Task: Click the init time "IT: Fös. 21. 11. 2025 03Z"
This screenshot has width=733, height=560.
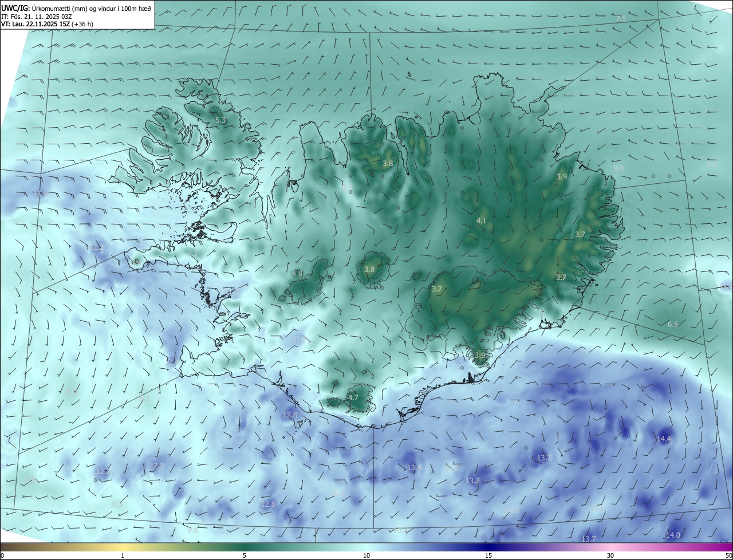Action: pyautogui.click(x=36, y=17)
